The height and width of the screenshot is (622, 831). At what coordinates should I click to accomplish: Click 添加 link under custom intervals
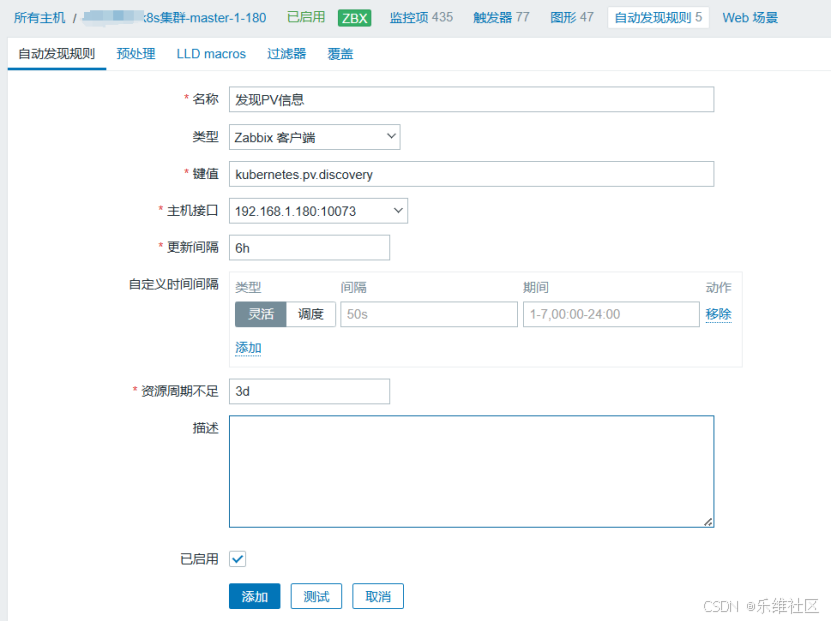coord(248,348)
